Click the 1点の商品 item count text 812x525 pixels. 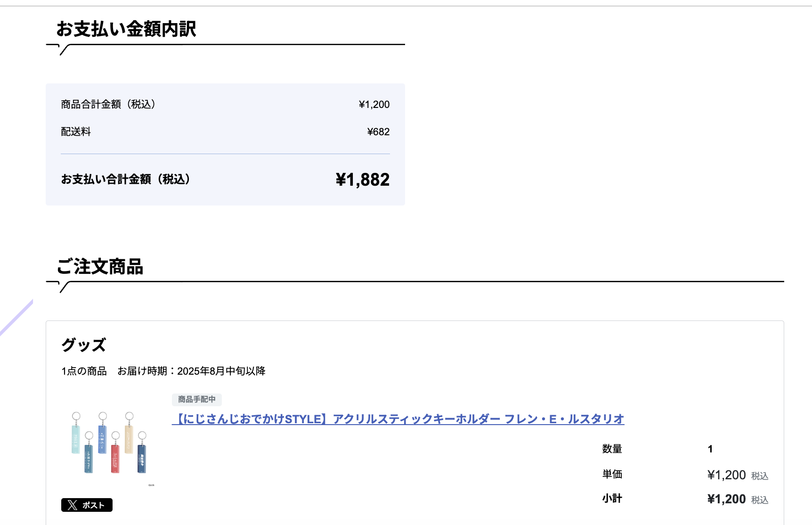pyautogui.click(x=84, y=371)
